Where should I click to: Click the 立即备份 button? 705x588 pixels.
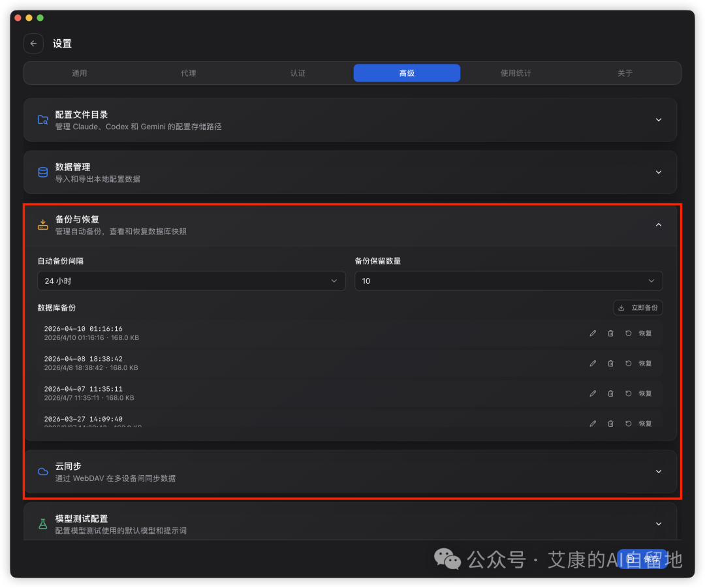click(638, 308)
